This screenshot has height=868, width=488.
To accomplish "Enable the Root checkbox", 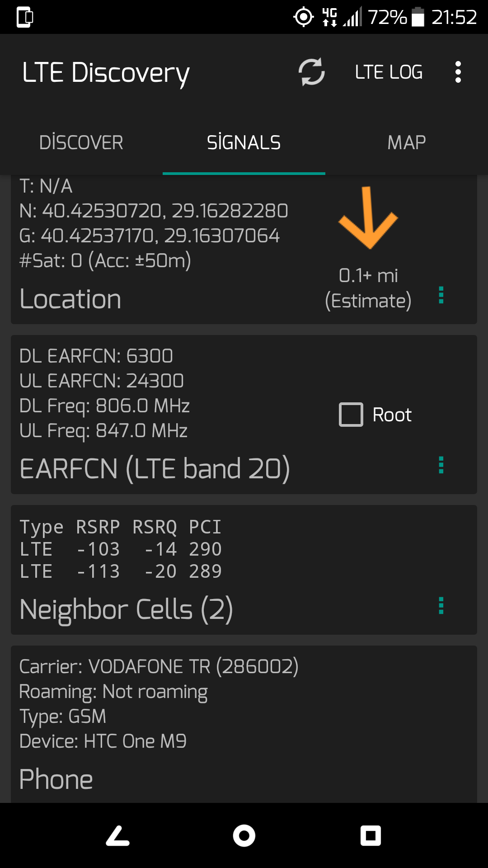I will click(x=351, y=415).
